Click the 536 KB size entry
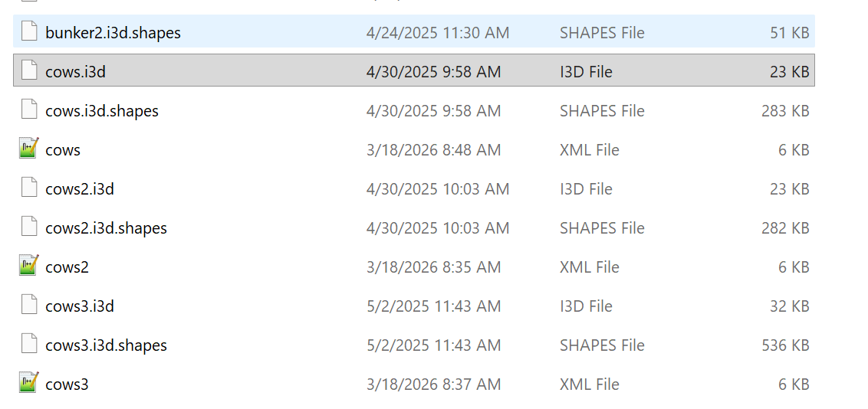Screen dimensions: 868x409 pos(785,345)
